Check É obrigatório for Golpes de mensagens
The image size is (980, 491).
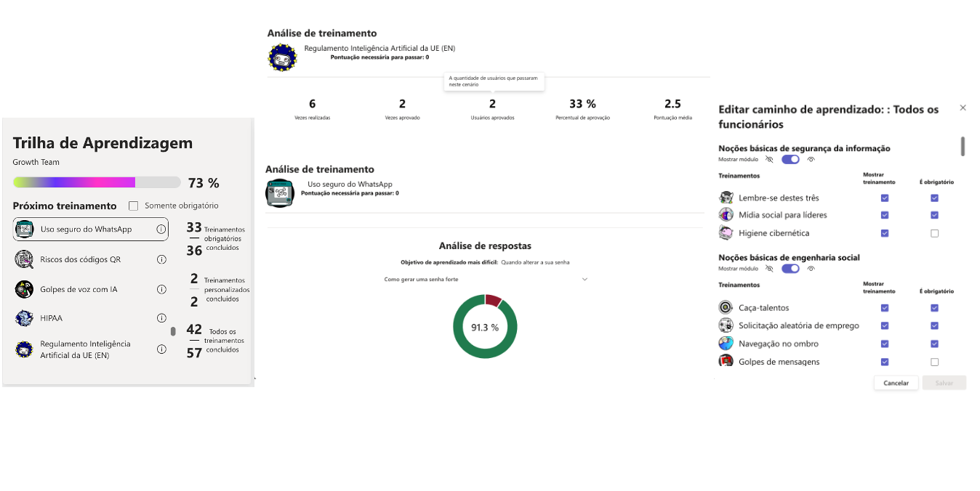click(934, 362)
